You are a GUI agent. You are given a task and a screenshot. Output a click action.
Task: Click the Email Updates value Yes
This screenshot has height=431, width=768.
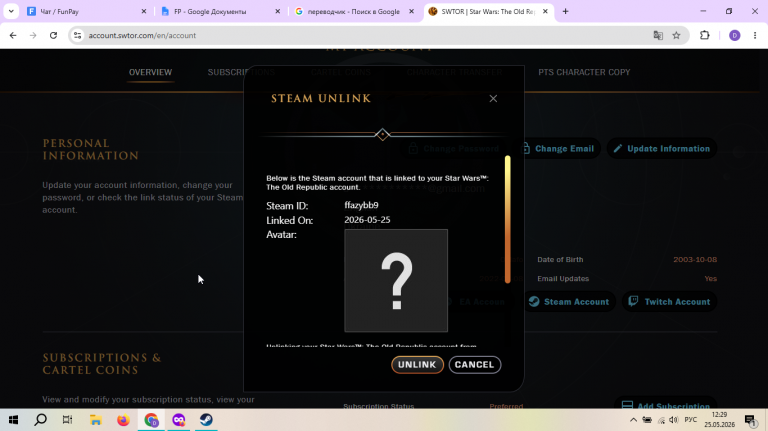[x=710, y=279]
